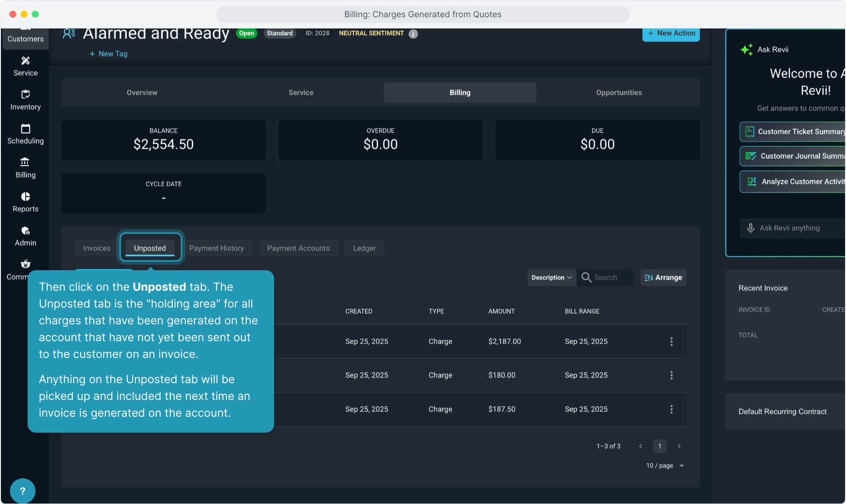Add a New Tag to customer
The image size is (846, 504).
108,54
